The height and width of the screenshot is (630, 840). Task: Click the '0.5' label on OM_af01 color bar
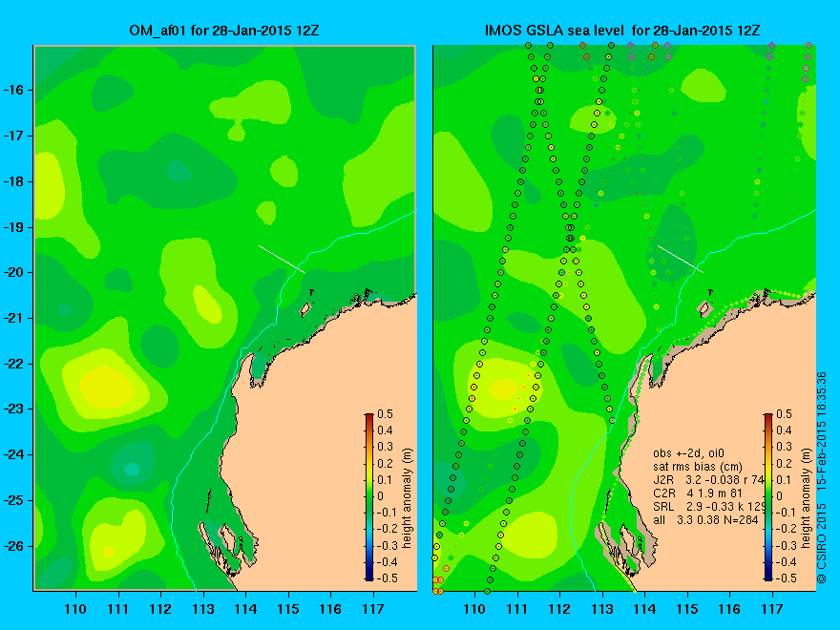[386, 414]
